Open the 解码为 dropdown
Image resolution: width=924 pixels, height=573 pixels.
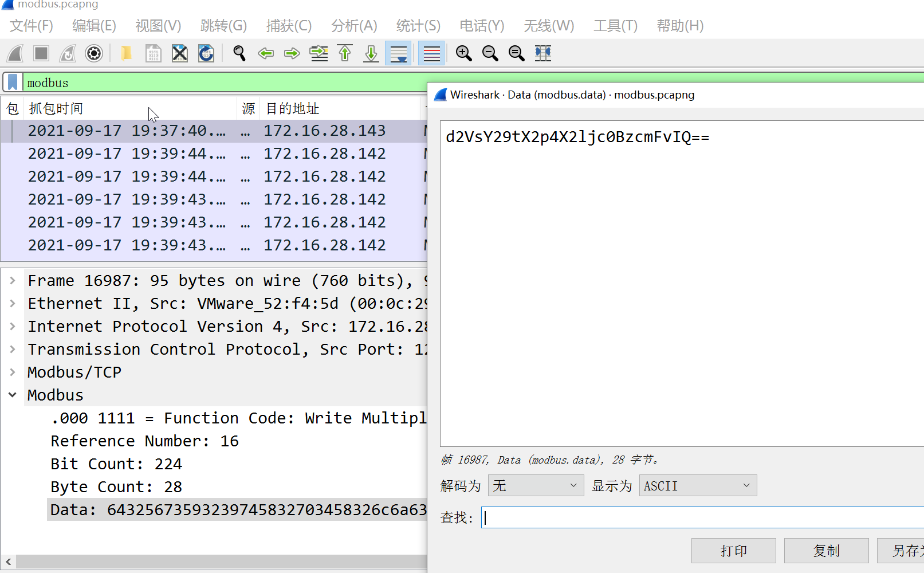tap(536, 486)
